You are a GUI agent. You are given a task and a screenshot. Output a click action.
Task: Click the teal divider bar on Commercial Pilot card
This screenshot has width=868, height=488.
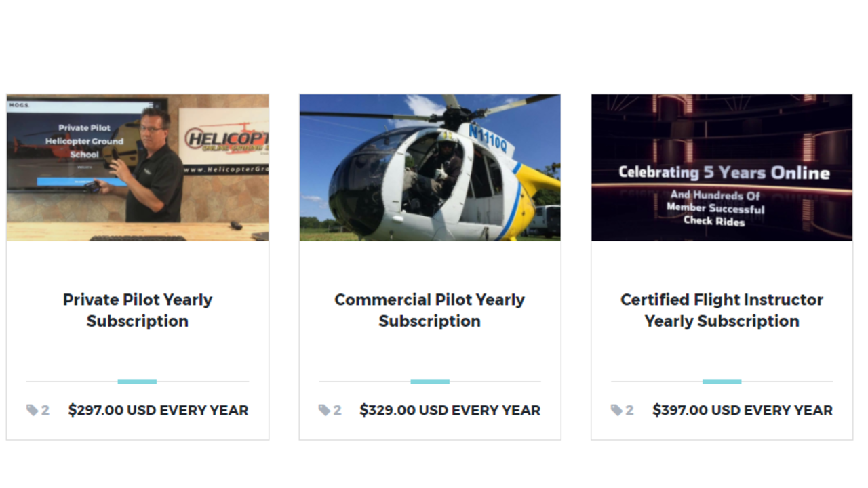tap(430, 382)
